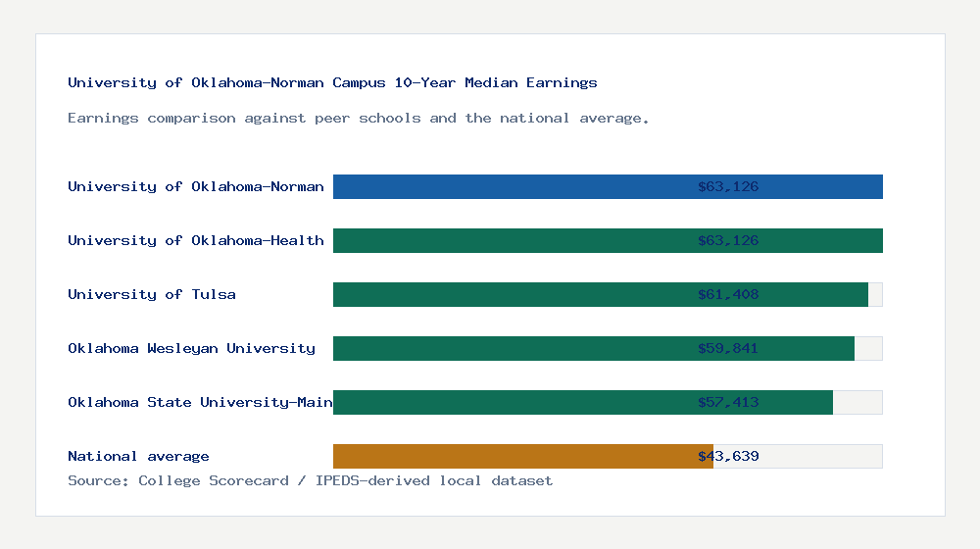Click the Oklahoma State University-Main bar
This screenshot has height=549, width=980.
(583, 402)
